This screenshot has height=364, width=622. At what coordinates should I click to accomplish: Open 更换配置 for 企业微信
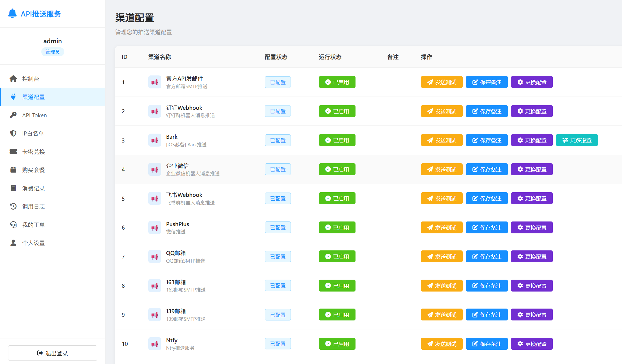[x=531, y=169]
